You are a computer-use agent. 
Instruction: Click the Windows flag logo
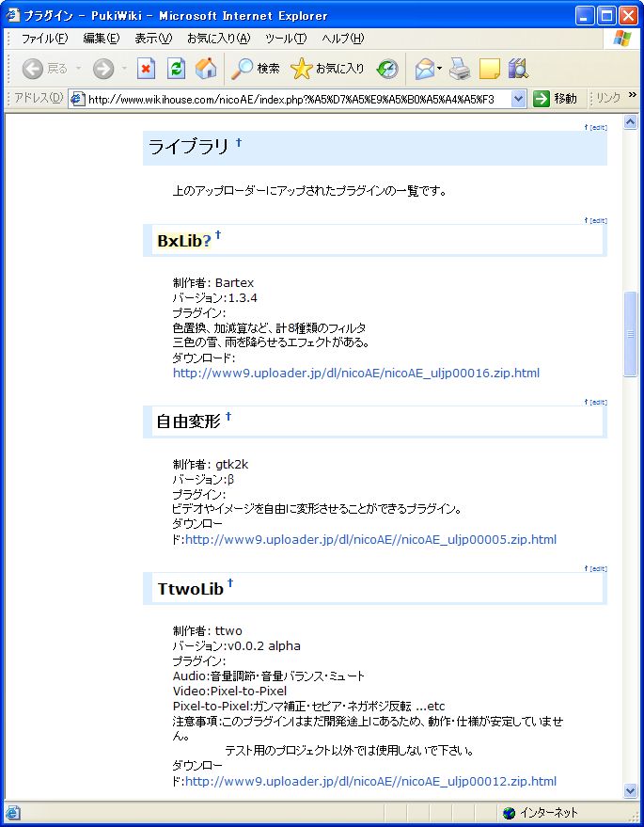pos(621,39)
